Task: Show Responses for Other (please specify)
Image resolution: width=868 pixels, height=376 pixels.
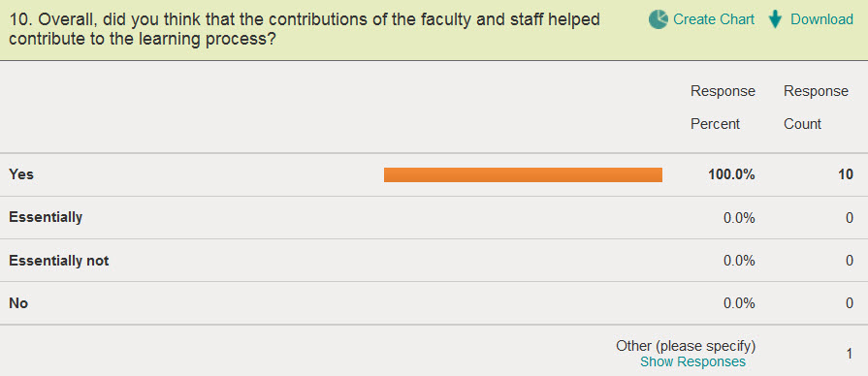Action: [692, 362]
